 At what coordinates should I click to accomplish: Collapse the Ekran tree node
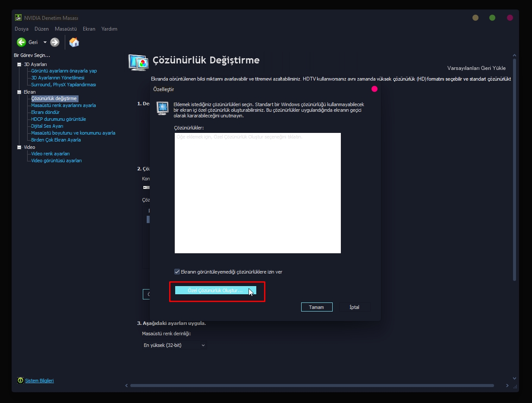[19, 92]
